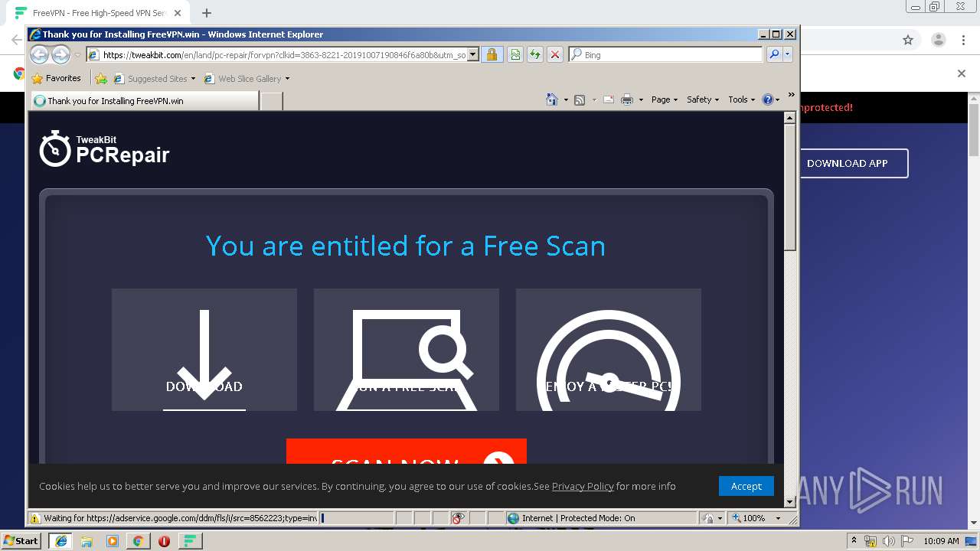Click the security lock icon beside address bar
The width and height of the screenshot is (980, 551).
coord(492,54)
